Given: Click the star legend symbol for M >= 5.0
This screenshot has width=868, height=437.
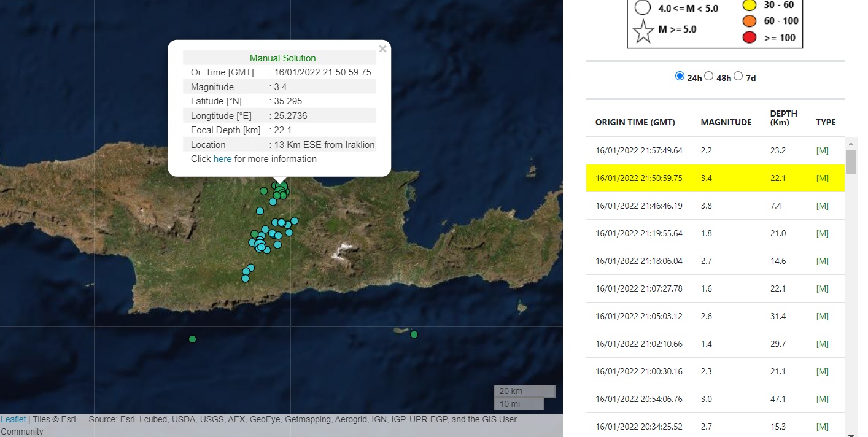Looking at the screenshot, I should pyautogui.click(x=642, y=29).
